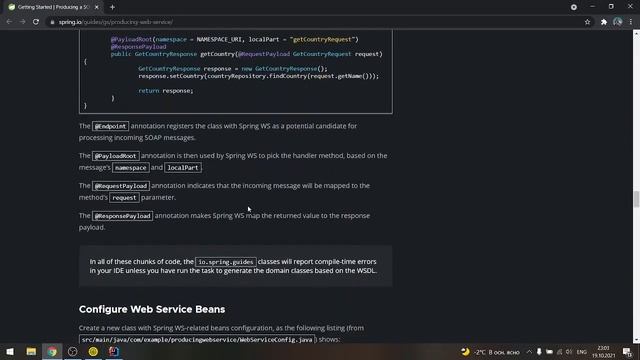Click the getCountry method signature line
The image size is (640, 360).
pyautogui.click(x=247, y=54)
